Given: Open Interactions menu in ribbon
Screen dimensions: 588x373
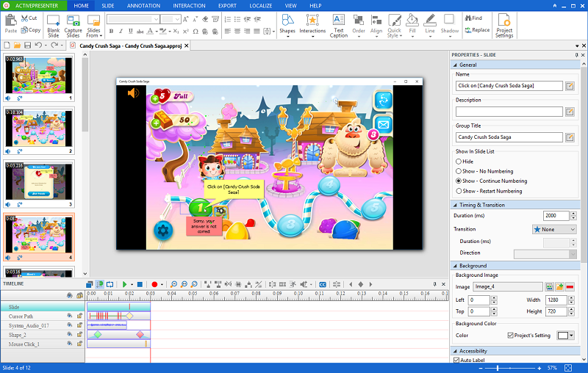Looking at the screenshot, I should 312,26.
